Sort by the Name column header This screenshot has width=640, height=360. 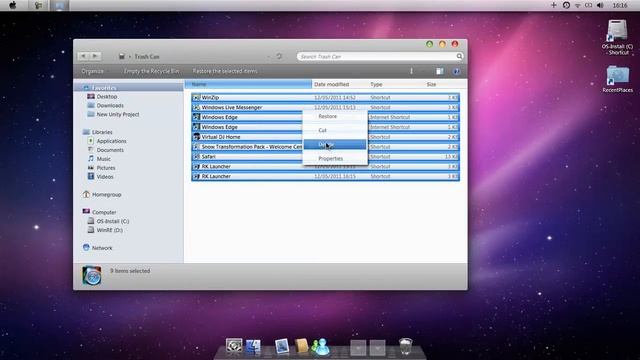coord(248,84)
